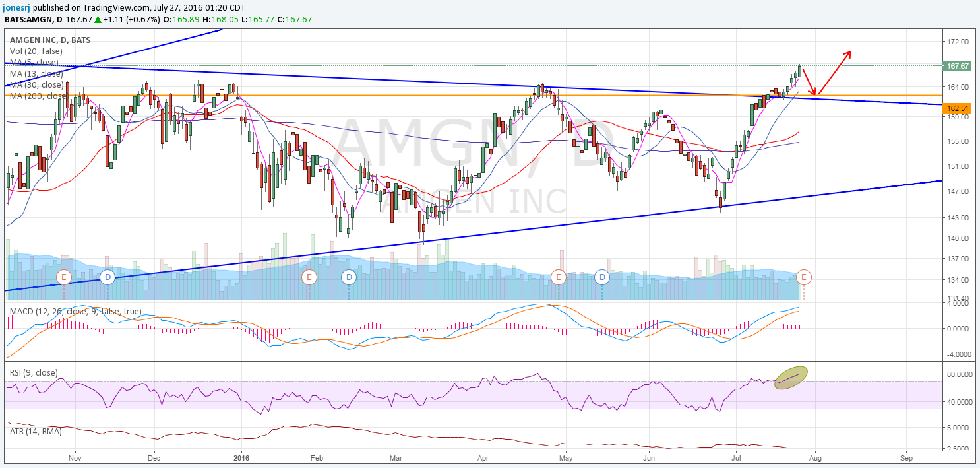Click the Sep label on the time axis
980x468 pixels.
(906, 457)
